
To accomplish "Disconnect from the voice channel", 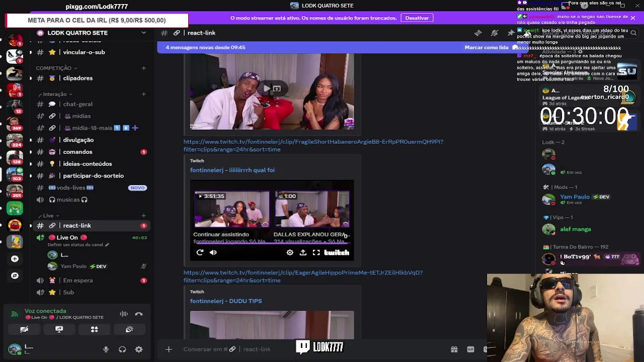I will (139, 314).
